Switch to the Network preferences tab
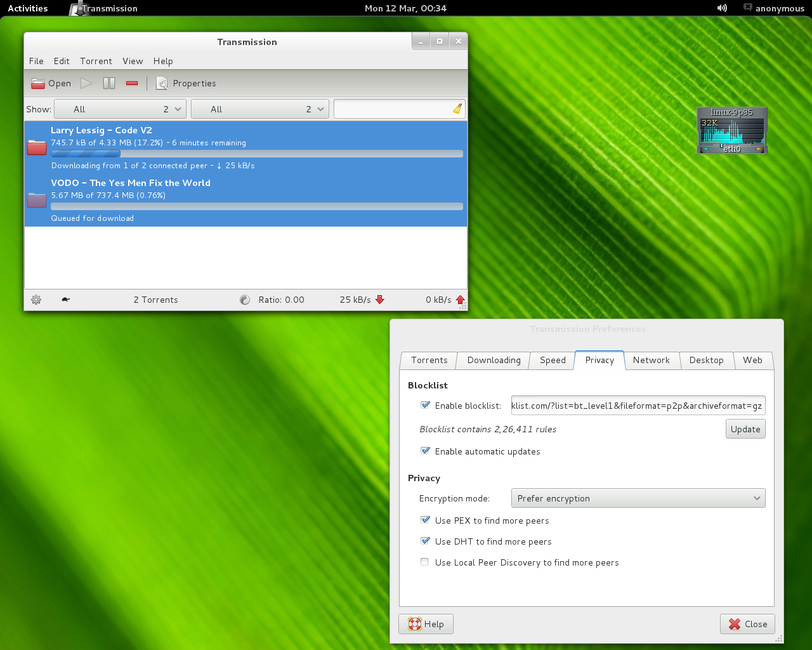 [x=652, y=360]
